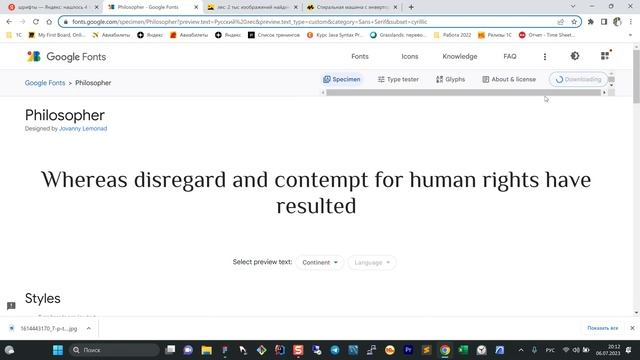Switch to the About & license tab

pos(509,79)
